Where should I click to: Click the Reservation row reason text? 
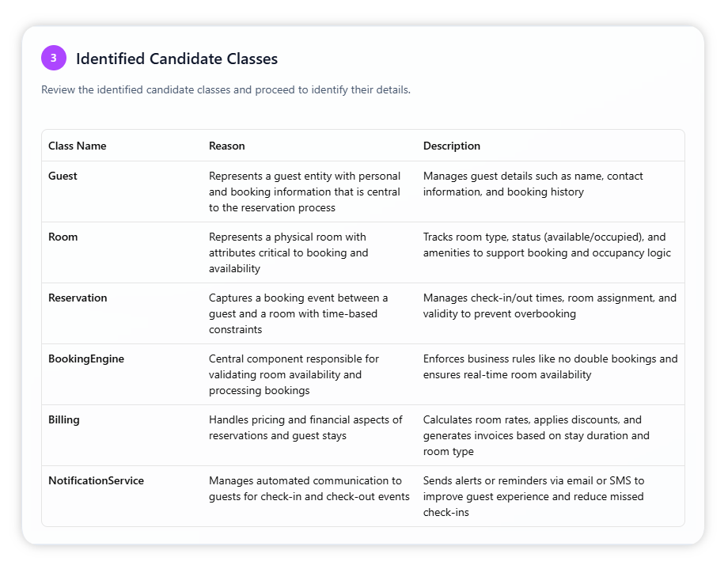coord(298,313)
